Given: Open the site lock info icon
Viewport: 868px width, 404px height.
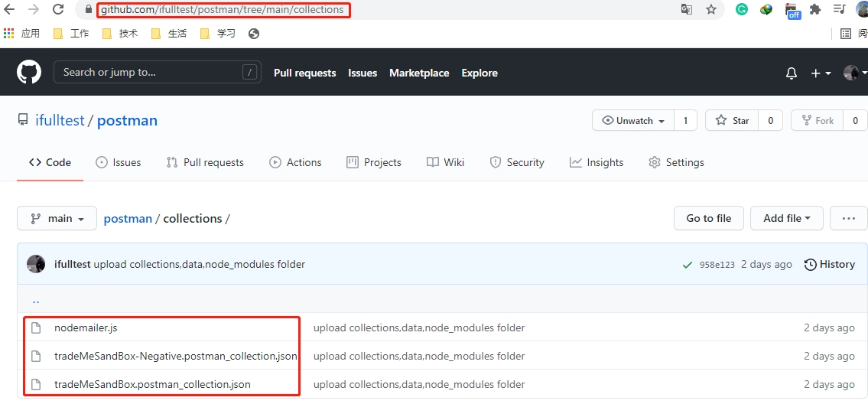Looking at the screenshot, I should click(x=88, y=9).
